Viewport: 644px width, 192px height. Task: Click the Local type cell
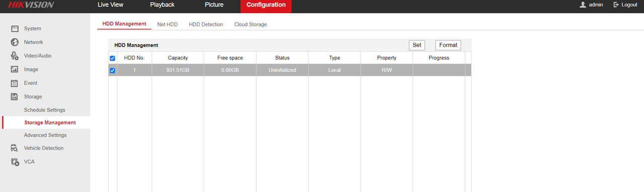point(335,70)
